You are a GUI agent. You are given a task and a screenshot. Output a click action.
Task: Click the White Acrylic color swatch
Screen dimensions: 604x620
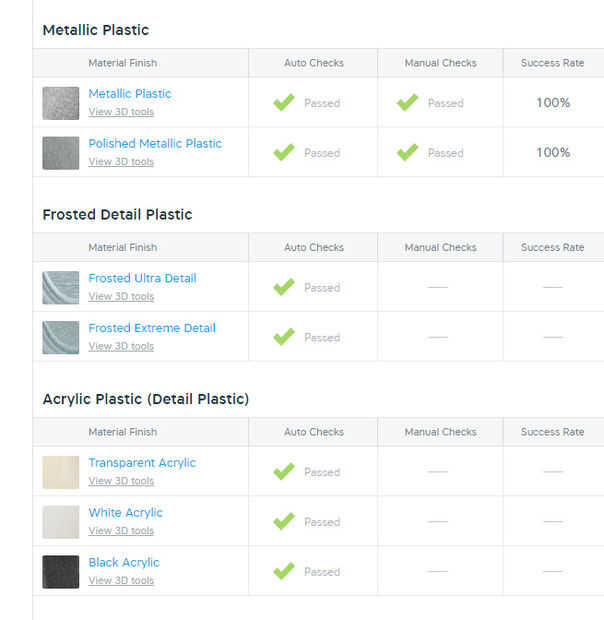(x=60, y=522)
